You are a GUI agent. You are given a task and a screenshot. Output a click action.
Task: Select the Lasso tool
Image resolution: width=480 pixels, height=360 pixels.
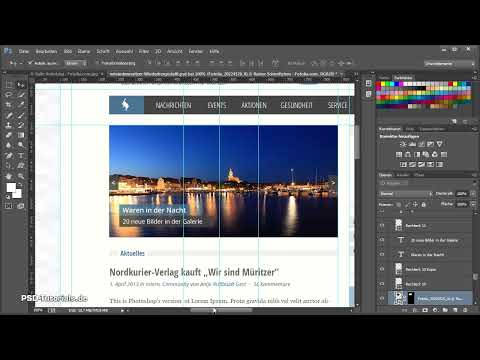pos(9,95)
